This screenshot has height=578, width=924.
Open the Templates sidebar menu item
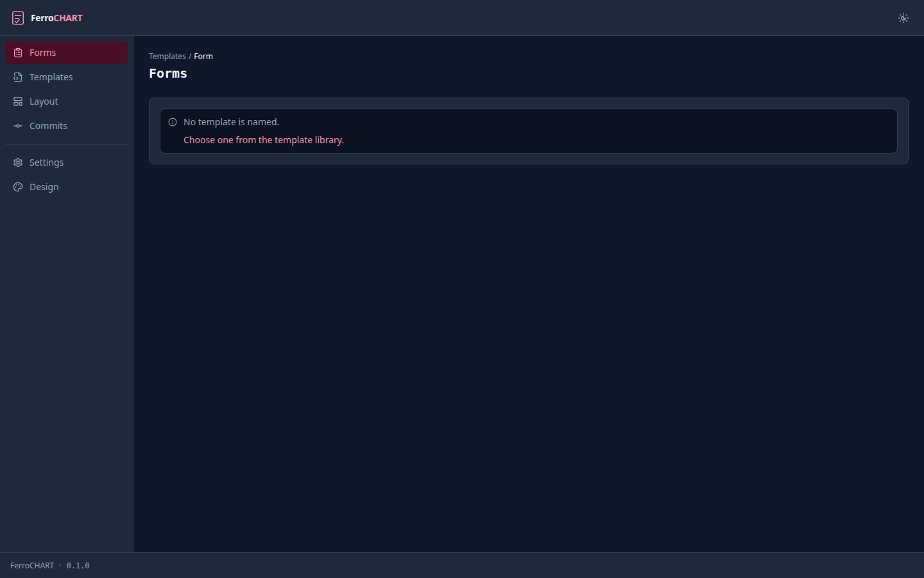(67, 77)
